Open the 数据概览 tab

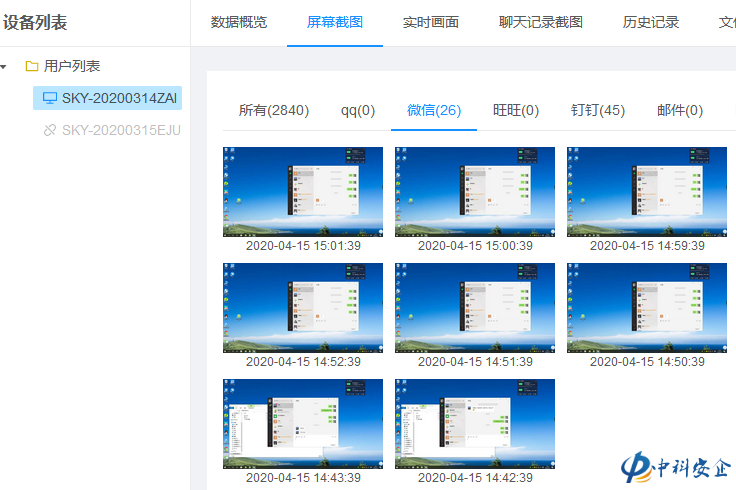(238, 22)
